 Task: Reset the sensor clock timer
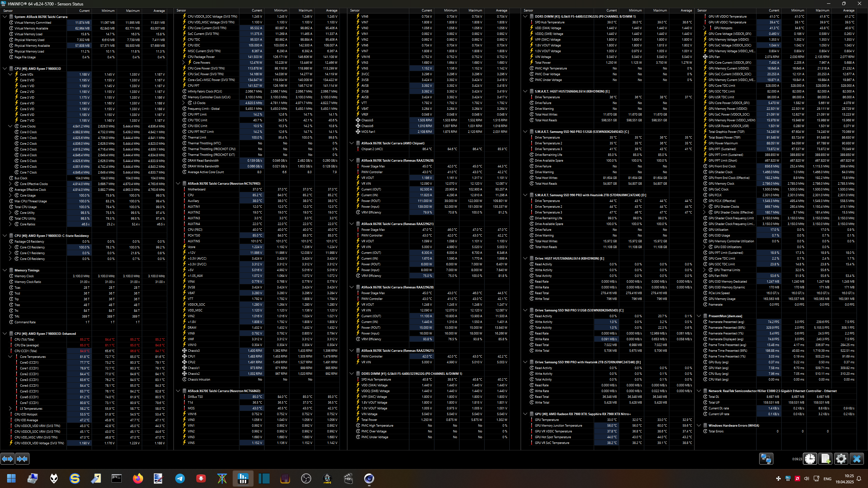[810, 459]
